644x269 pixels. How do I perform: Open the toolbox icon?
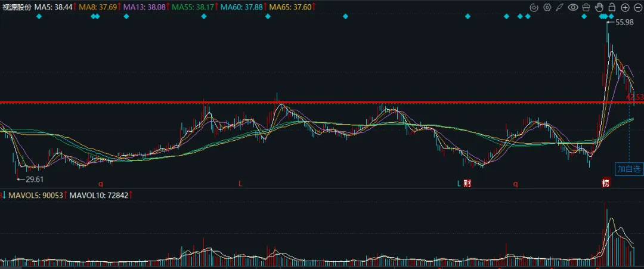[586, 7]
